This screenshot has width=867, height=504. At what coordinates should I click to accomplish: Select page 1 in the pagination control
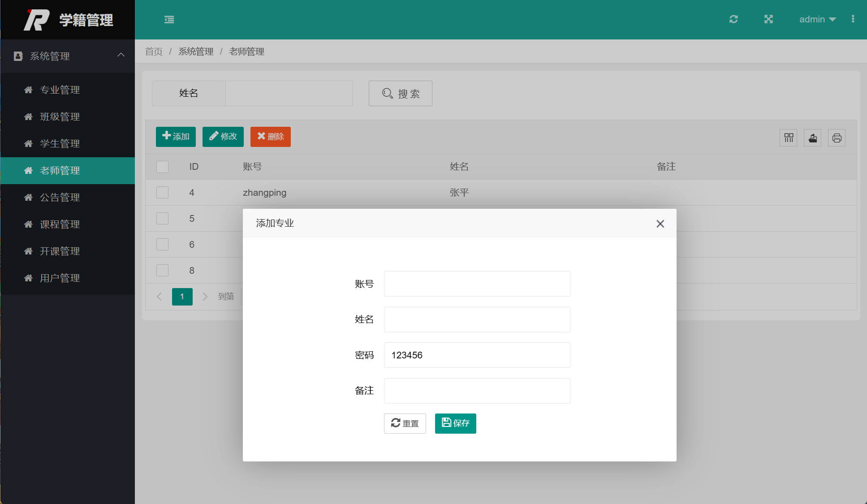pyautogui.click(x=182, y=296)
